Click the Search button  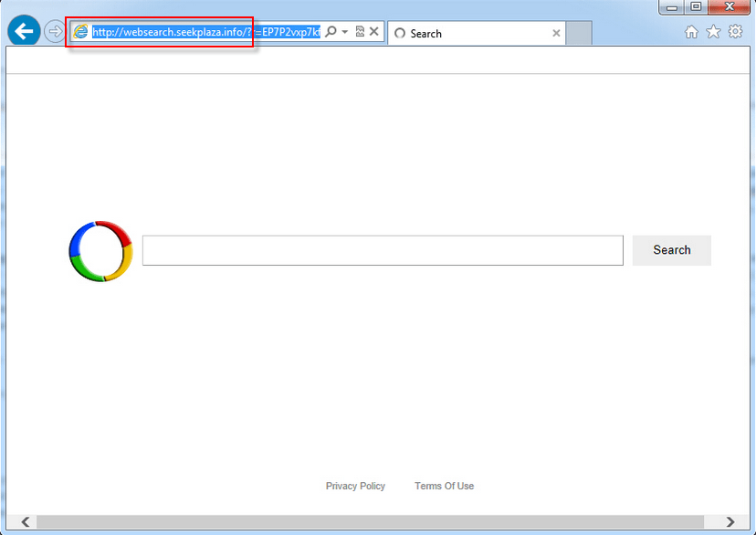pyautogui.click(x=672, y=250)
